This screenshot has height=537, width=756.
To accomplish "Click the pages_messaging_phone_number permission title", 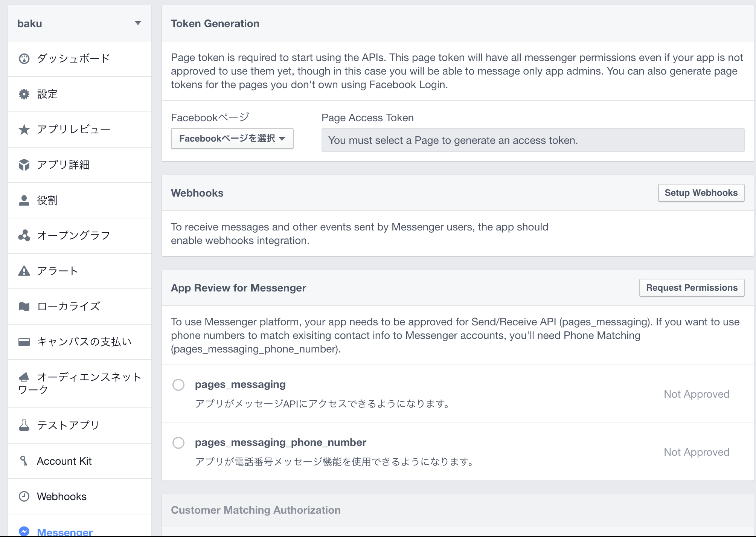I will (x=280, y=442).
